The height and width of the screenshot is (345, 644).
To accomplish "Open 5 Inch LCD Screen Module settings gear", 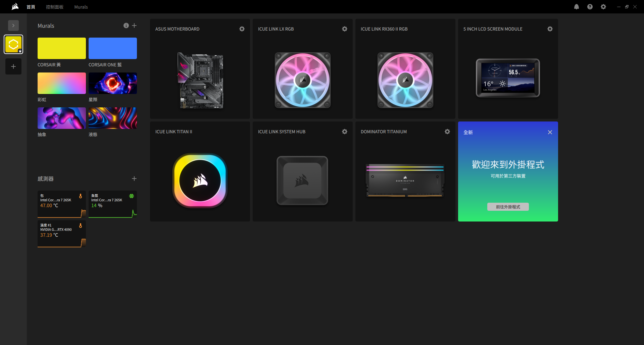I will pos(550,29).
